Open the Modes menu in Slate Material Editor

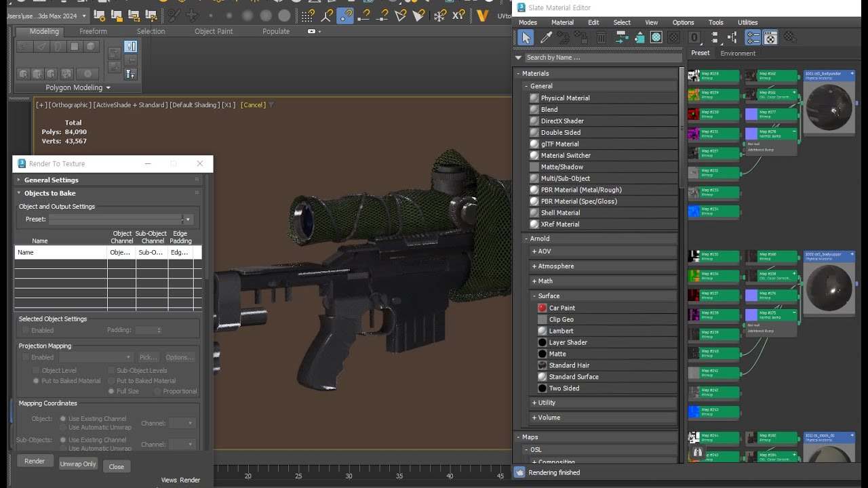point(528,22)
